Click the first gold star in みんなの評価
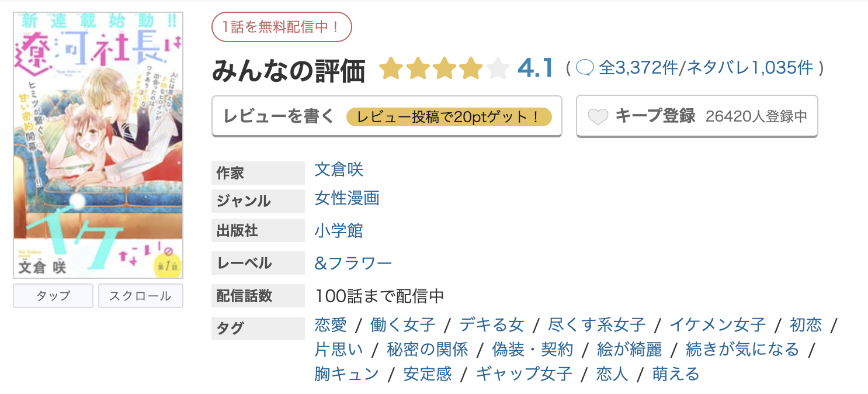Image resolution: width=868 pixels, height=394 pixels. tap(390, 69)
